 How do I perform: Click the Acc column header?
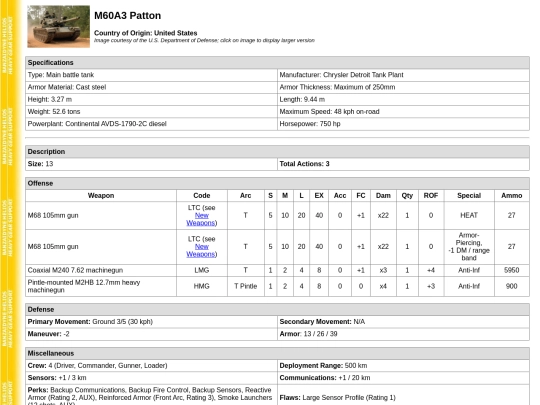340,196
